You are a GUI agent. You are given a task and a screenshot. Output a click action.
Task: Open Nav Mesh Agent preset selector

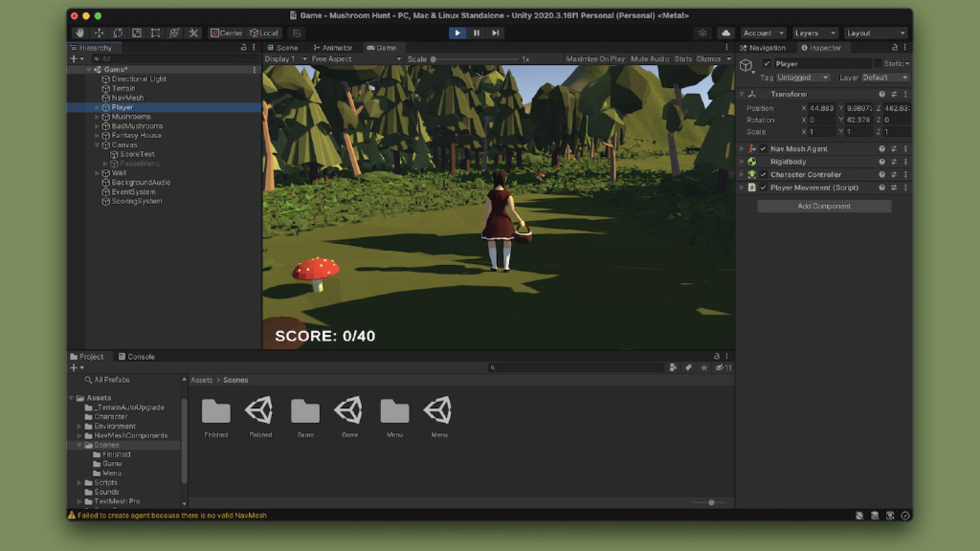(x=894, y=148)
